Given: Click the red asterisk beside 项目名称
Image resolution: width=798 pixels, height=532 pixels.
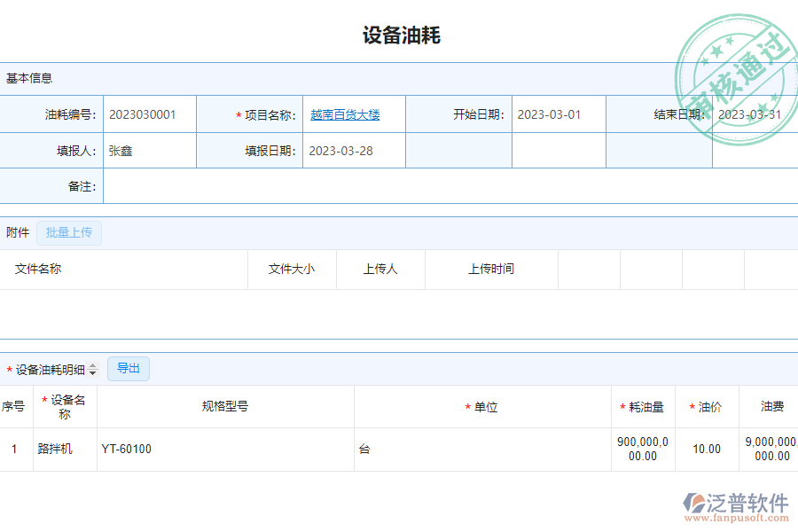Looking at the screenshot, I should (238, 113).
